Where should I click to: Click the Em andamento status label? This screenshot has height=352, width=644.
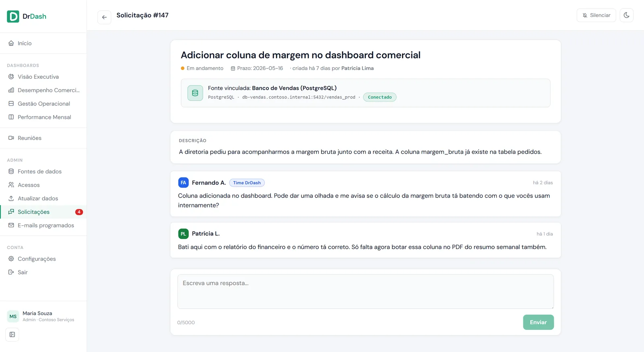pyautogui.click(x=205, y=68)
